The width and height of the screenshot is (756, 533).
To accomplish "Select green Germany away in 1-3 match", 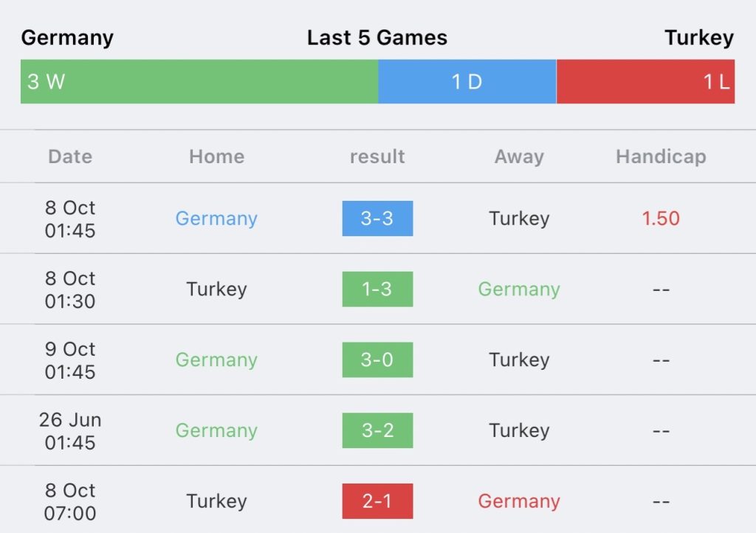I will (x=519, y=289).
